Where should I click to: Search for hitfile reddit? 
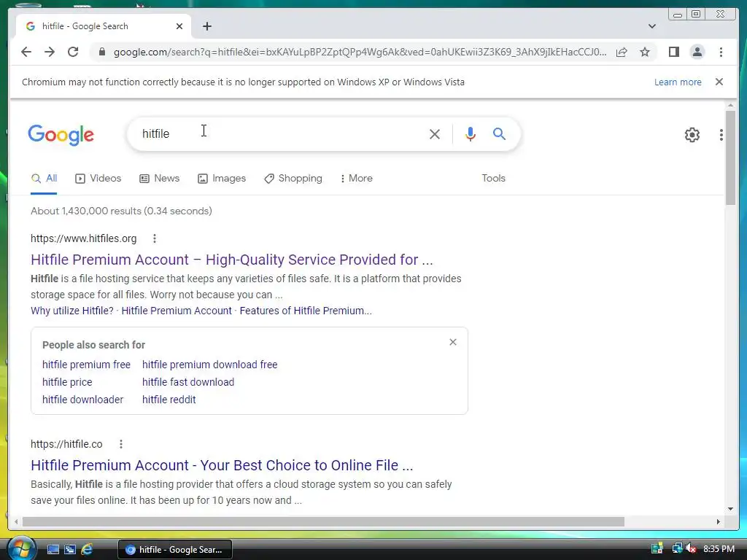coord(169,400)
